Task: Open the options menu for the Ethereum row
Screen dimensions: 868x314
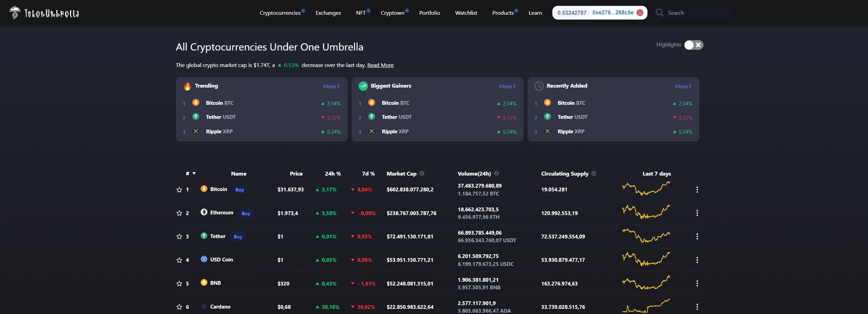Action: [x=697, y=213]
